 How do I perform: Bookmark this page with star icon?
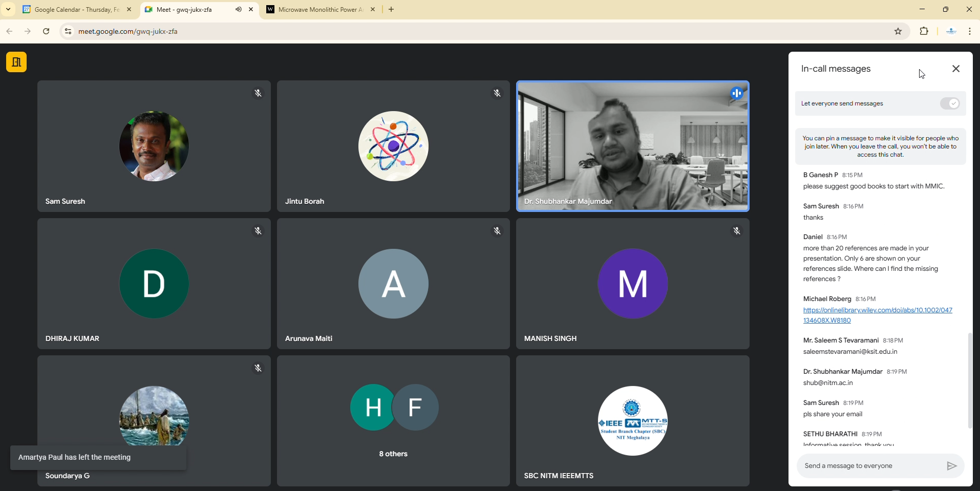[x=898, y=32]
